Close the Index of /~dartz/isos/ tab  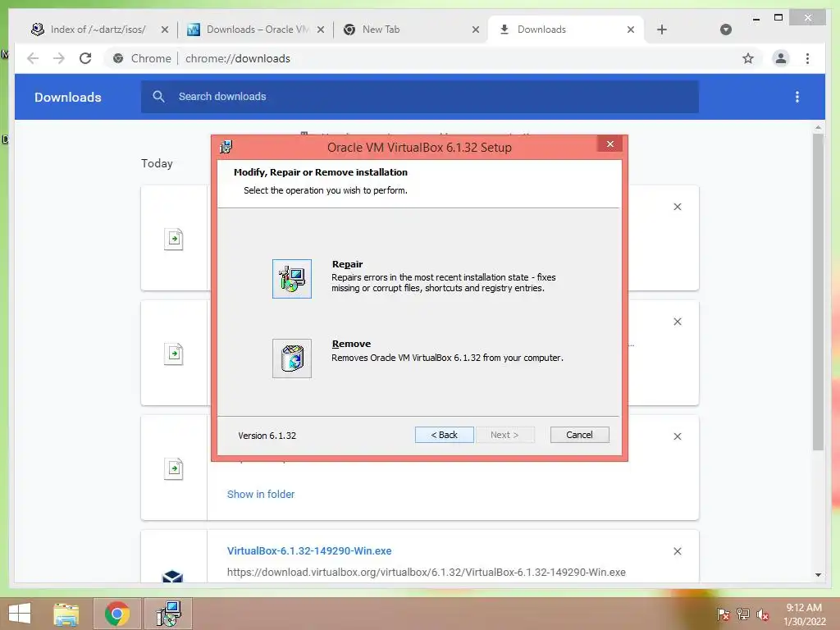point(165,30)
